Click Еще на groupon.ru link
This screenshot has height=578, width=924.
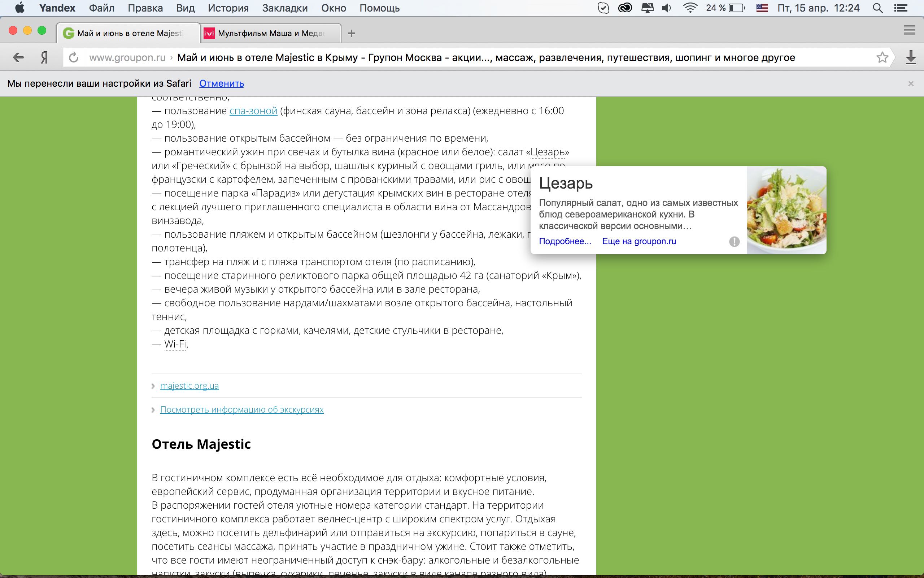click(639, 241)
